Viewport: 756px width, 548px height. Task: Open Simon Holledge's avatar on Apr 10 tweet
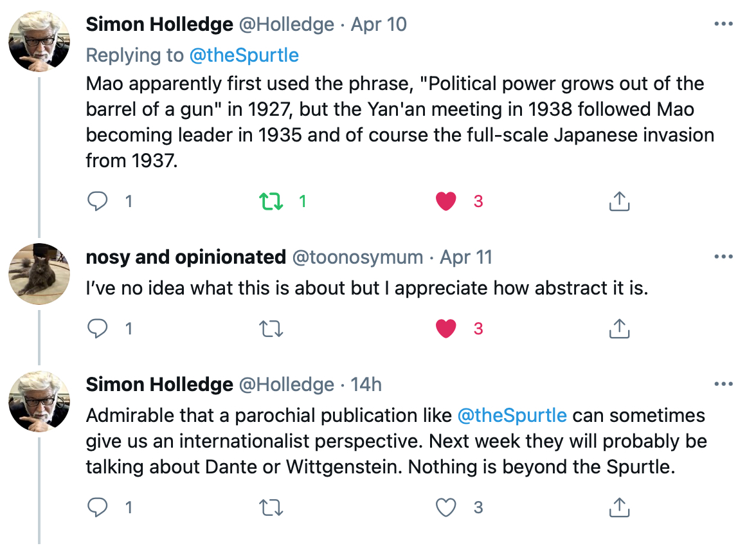(39, 41)
